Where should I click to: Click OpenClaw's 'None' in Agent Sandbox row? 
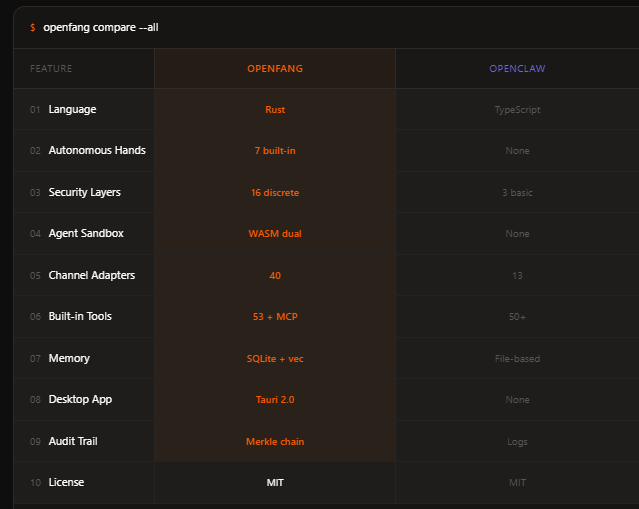pyautogui.click(x=518, y=234)
